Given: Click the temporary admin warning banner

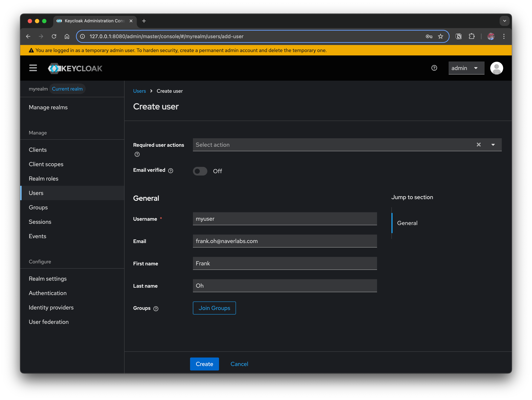Looking at the screenshot, I should pyautogui.click(x=266, y=50).
